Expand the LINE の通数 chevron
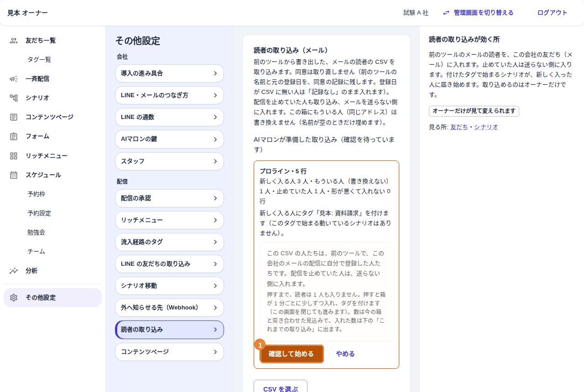584x392 pixels. 215,117
